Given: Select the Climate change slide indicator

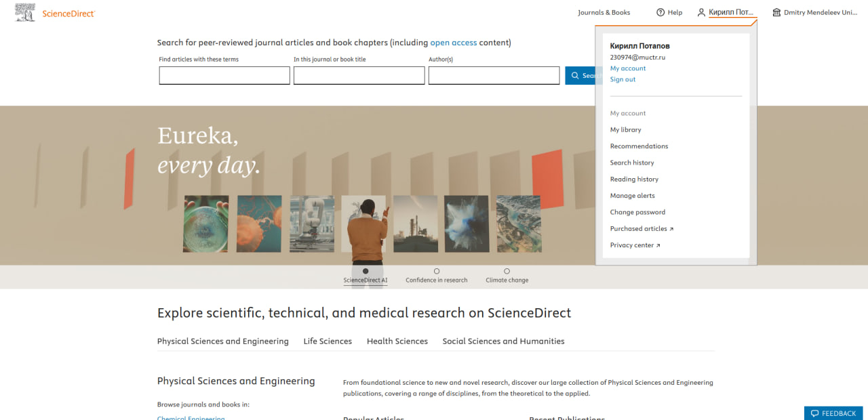Looking at the screenshot, I should click(x=507, y=272).
